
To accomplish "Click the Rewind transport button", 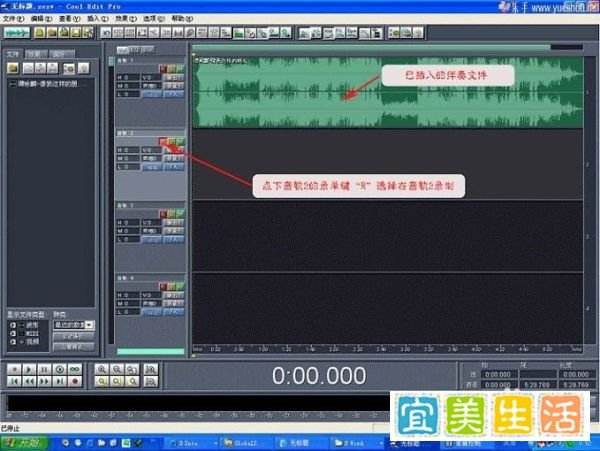I will (29, 381).
